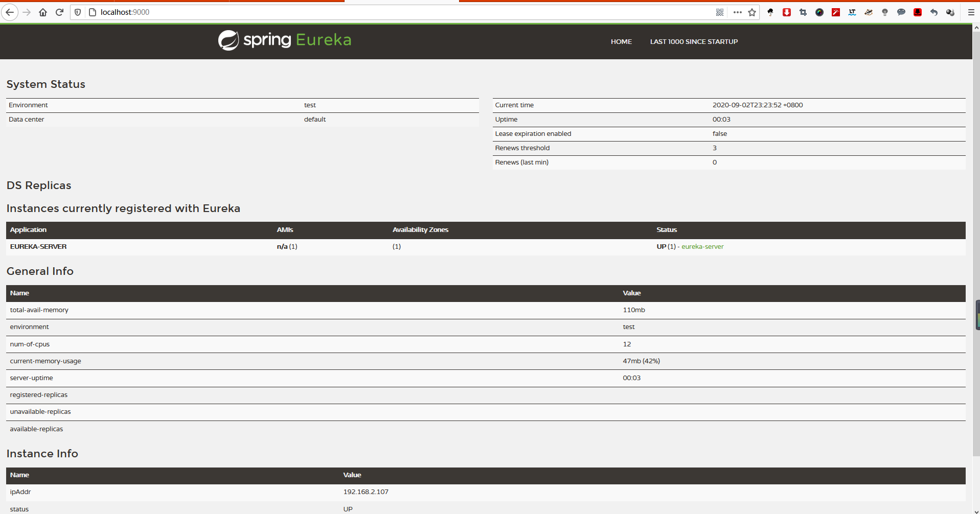Open the tracking protection shield icon
This screenshot has width=980, height=514.
click(78, 12)
